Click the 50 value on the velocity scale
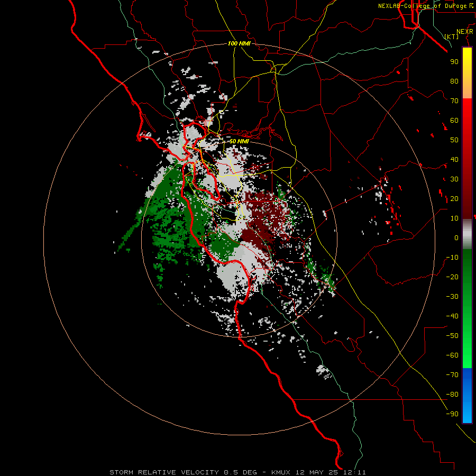 pyautogui.click(x=454, y=140)
